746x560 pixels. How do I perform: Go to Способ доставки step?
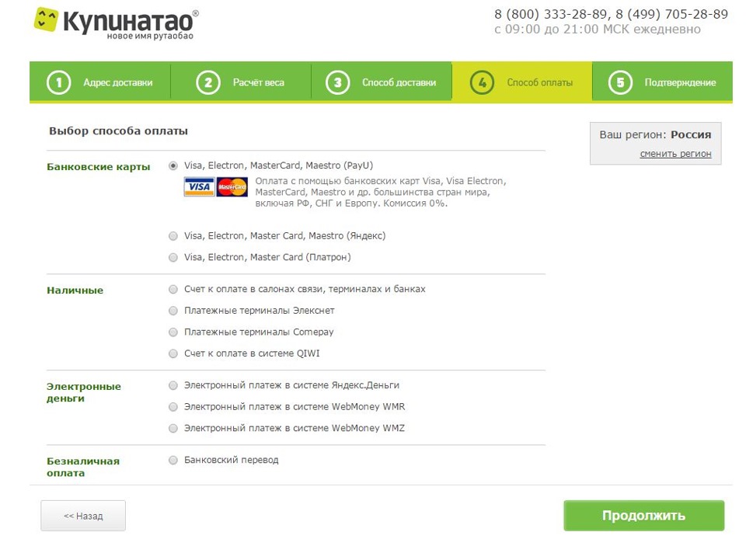tap(382, 82)
